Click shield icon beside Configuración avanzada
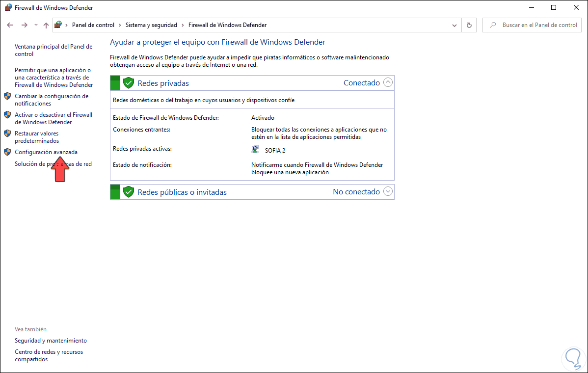The height and width of the screenshot is (373, 588). click(x=7, y=152)
